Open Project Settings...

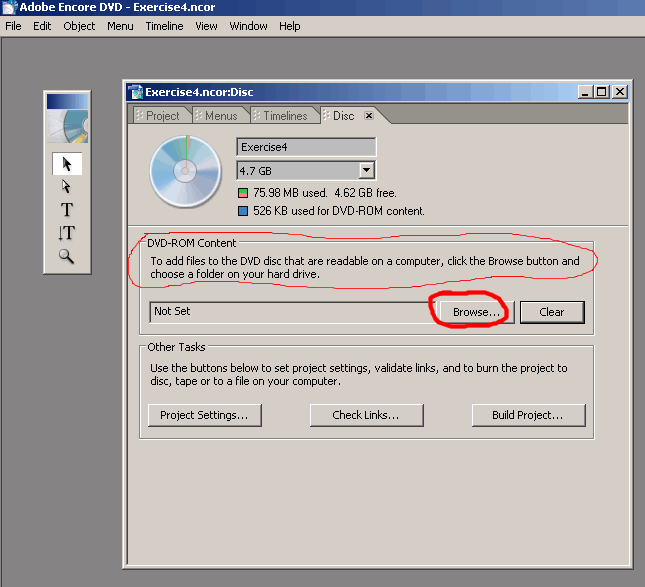pos(204,415)
